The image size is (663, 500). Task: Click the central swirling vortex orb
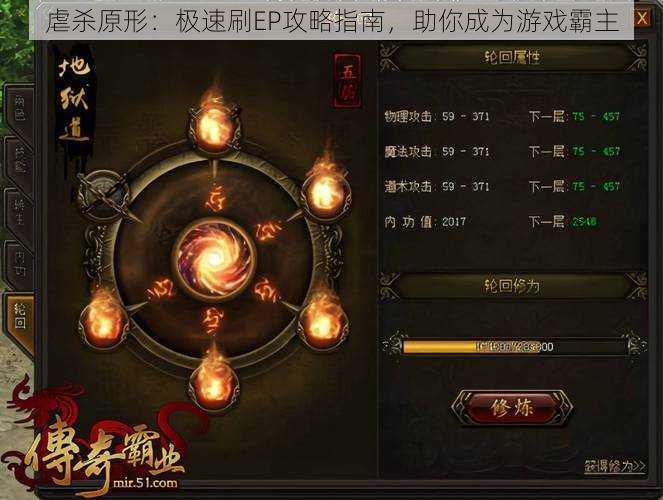coord(214,259)
